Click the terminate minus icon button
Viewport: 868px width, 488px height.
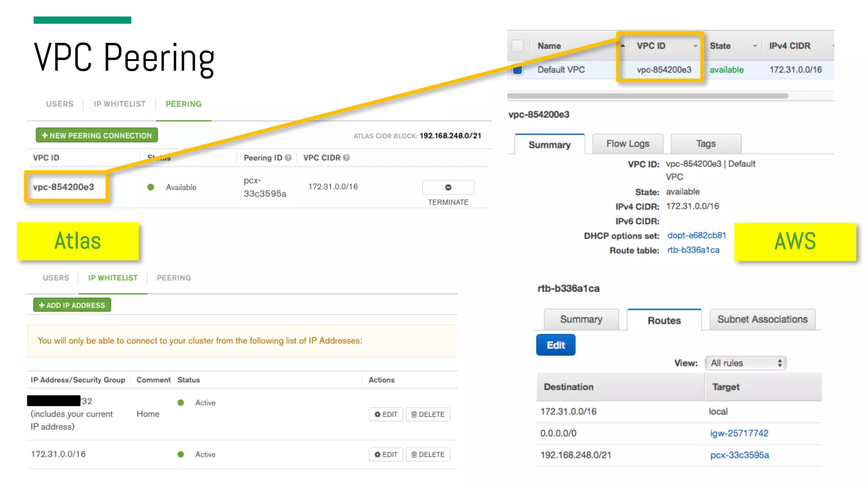click(448, 187)
